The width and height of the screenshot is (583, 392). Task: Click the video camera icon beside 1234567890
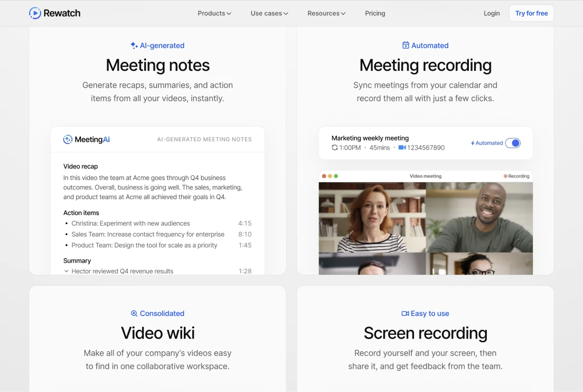pos(402,147)
